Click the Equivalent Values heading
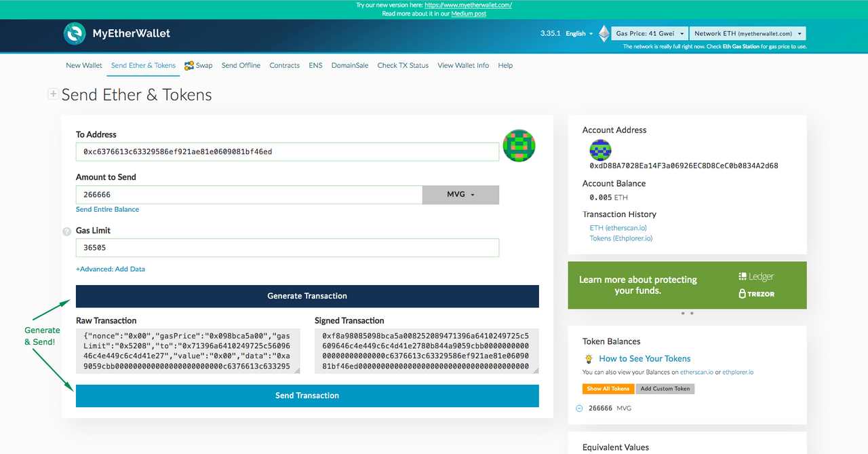868x454 pixels. click(616, 447)
